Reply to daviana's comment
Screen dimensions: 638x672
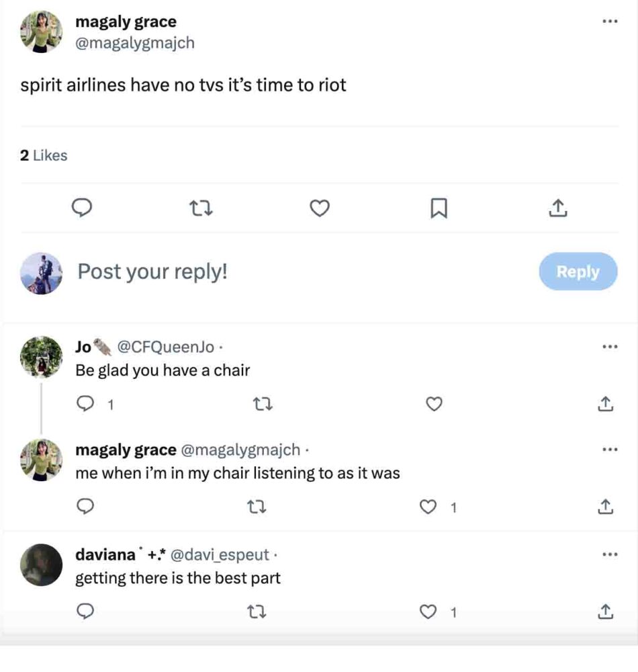[x=85, y=612]
